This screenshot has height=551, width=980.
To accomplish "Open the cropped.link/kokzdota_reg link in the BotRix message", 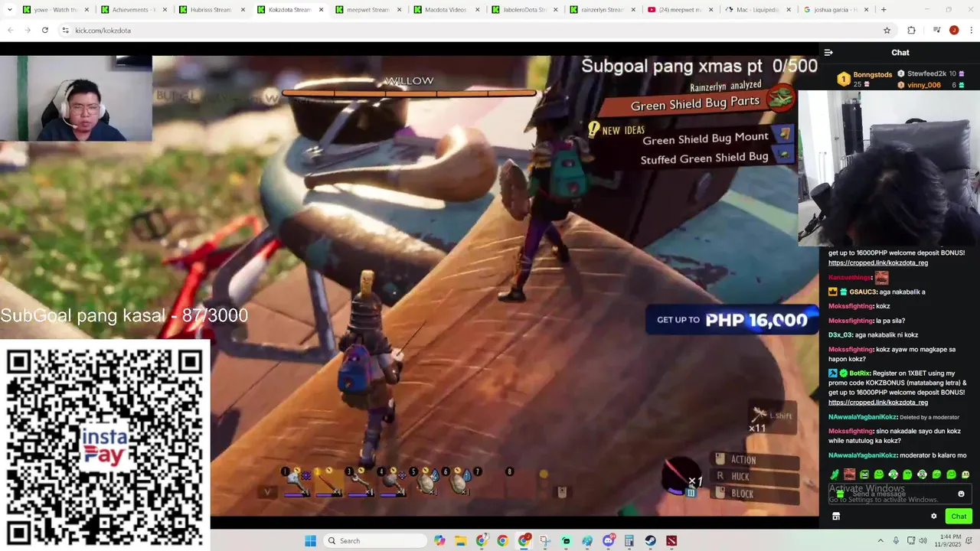I will tap(878, 403).
